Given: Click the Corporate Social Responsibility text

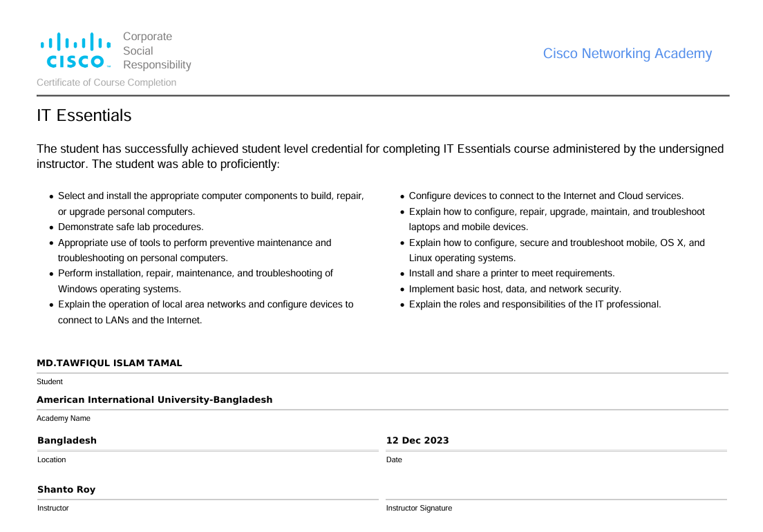Looking at the screenshot, I should click(x=157, y=50).
